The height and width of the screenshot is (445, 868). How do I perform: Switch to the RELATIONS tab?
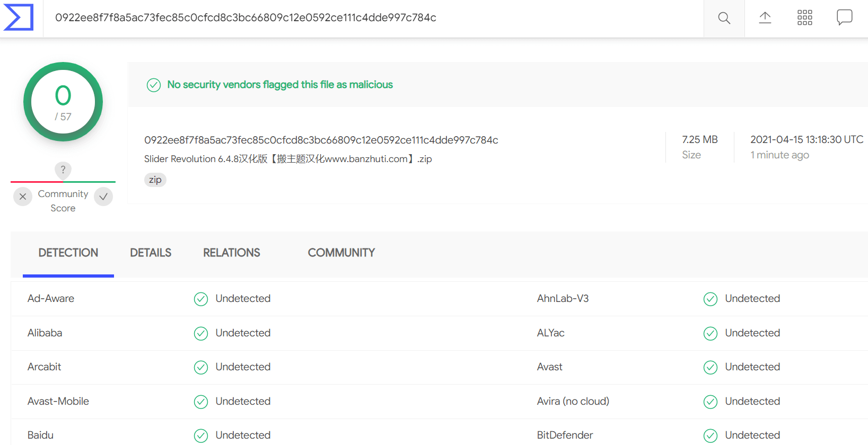click(232, 253)
